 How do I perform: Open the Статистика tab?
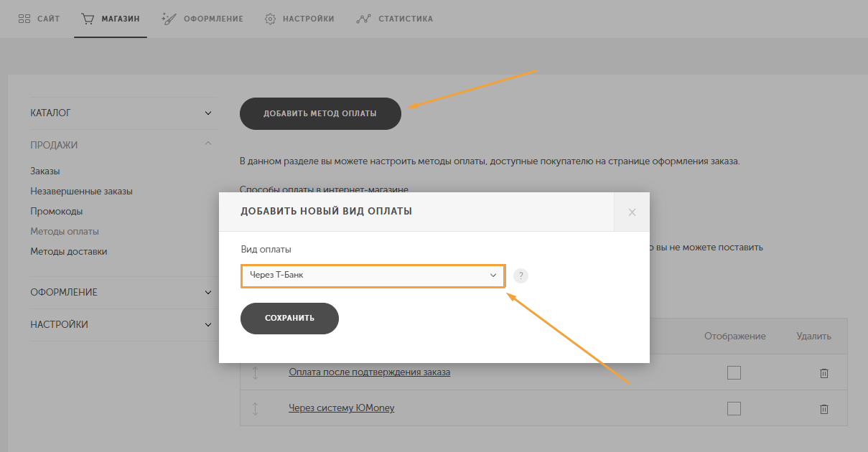[395, 19]
